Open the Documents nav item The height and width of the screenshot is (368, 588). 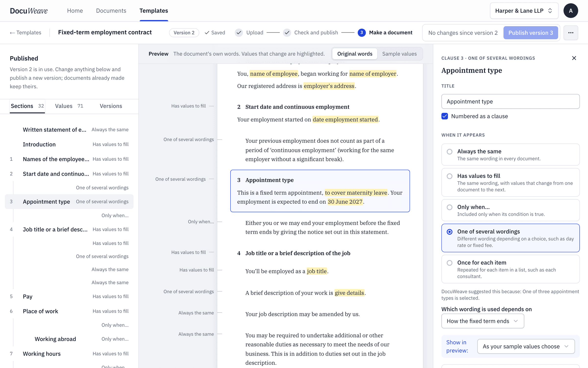point(111,11)
